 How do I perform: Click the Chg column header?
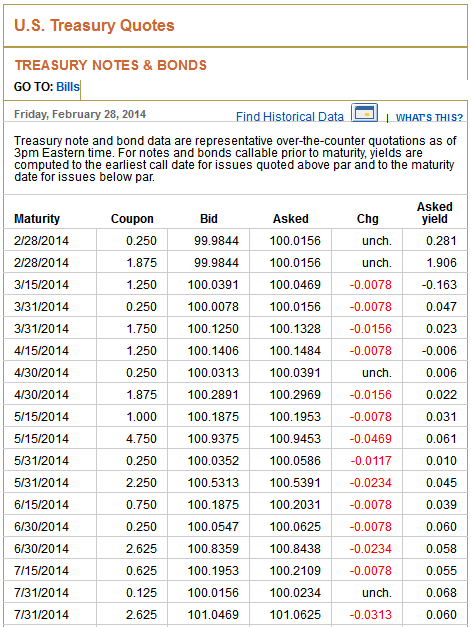click(367, 219)
